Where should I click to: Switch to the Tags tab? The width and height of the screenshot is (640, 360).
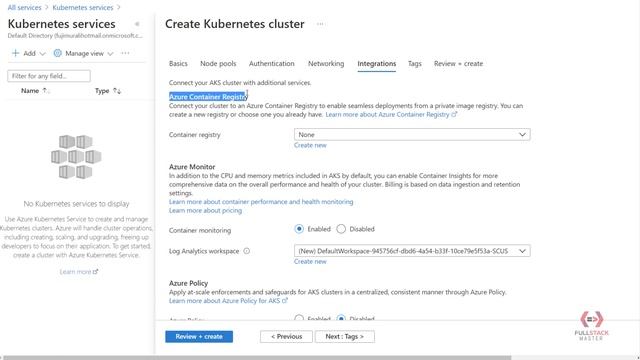tap(415, 64)
